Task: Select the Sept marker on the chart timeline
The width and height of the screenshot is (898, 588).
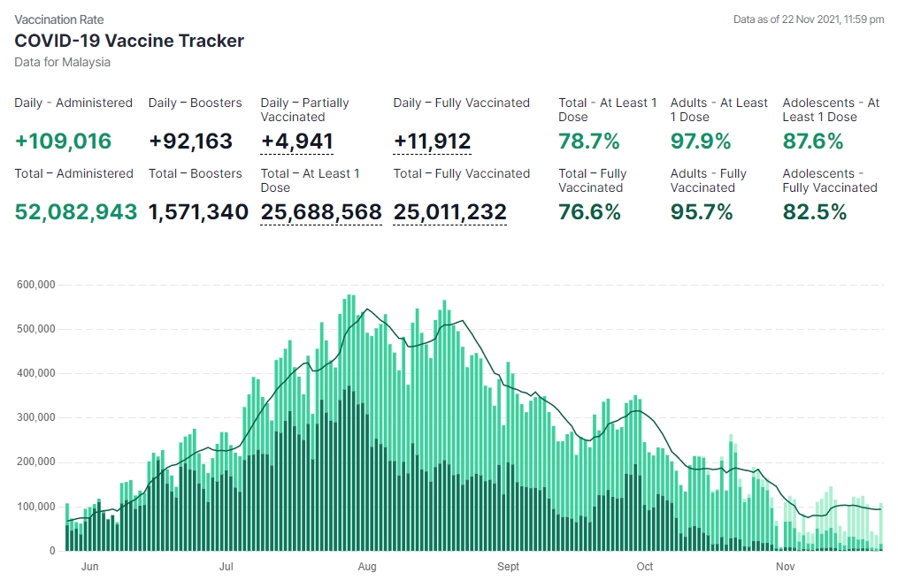Action: (x=508, y=567)
